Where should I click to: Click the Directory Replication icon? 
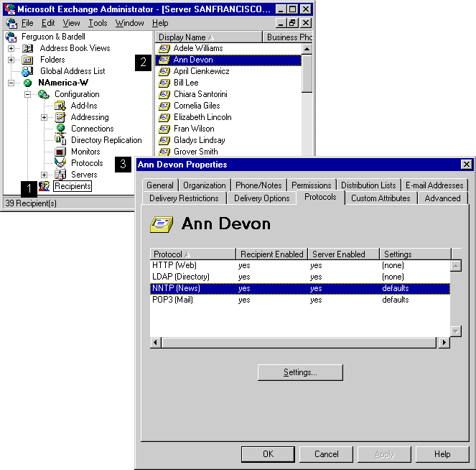point(60,140)
